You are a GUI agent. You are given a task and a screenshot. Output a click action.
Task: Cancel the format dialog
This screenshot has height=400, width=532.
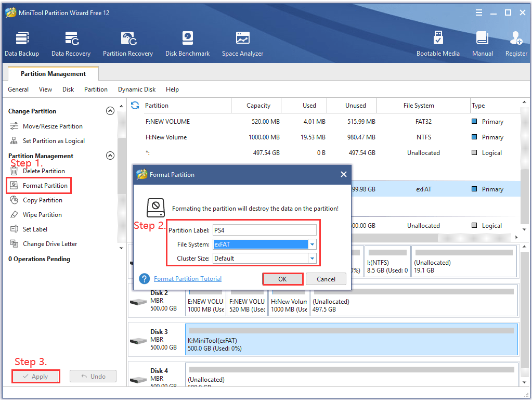tap(326, 279)
